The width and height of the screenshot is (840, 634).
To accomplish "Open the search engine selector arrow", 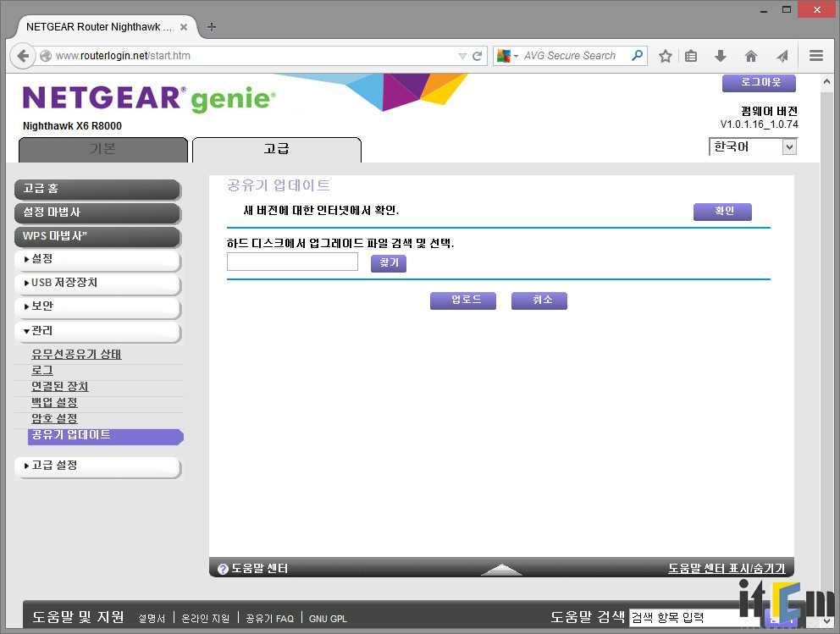I will [x=516, y=56].
